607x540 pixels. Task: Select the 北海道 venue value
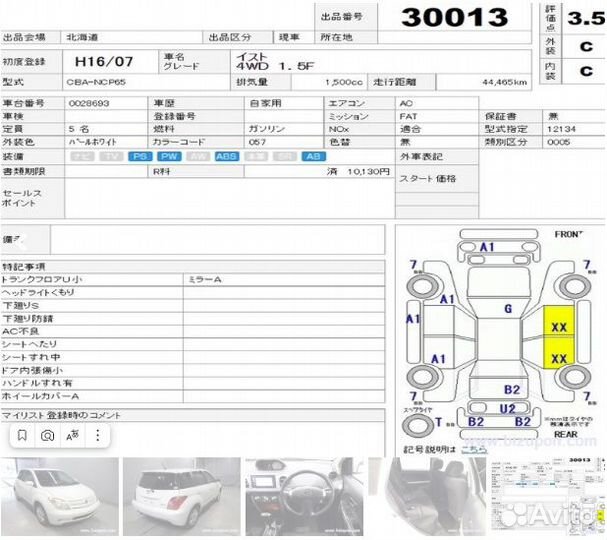(x=82, y=38)
